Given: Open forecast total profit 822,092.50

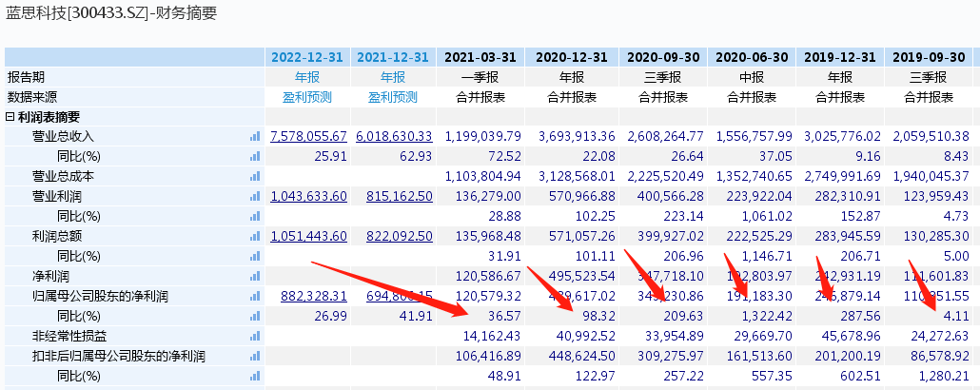Looking at the screenshot, I should click(400, 236).
